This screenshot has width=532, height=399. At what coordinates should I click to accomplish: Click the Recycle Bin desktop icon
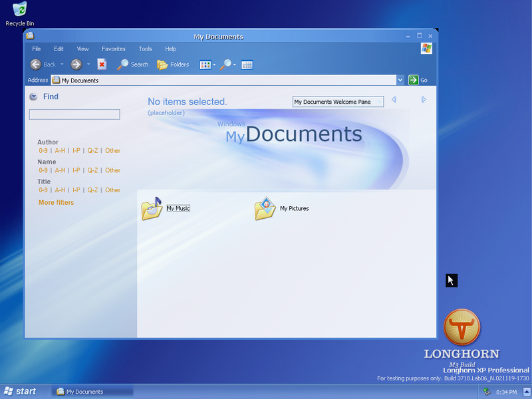pyautogui.click(x=20, y=10)
